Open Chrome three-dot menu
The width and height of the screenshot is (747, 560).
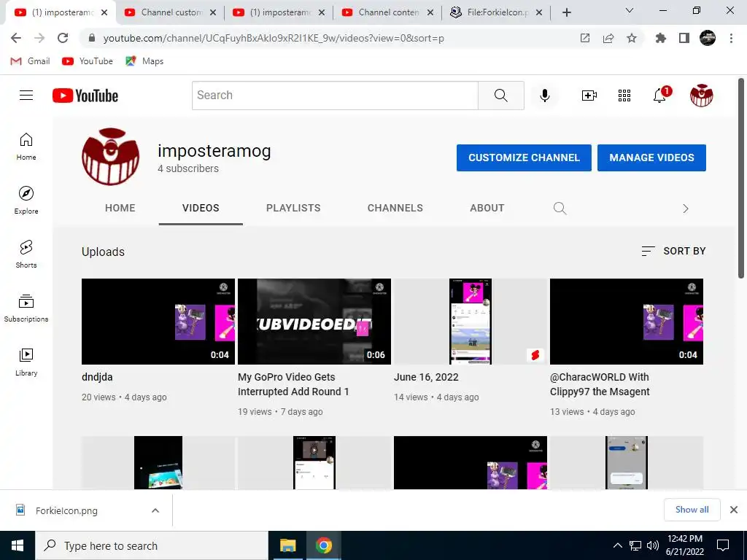pos(731,38)
